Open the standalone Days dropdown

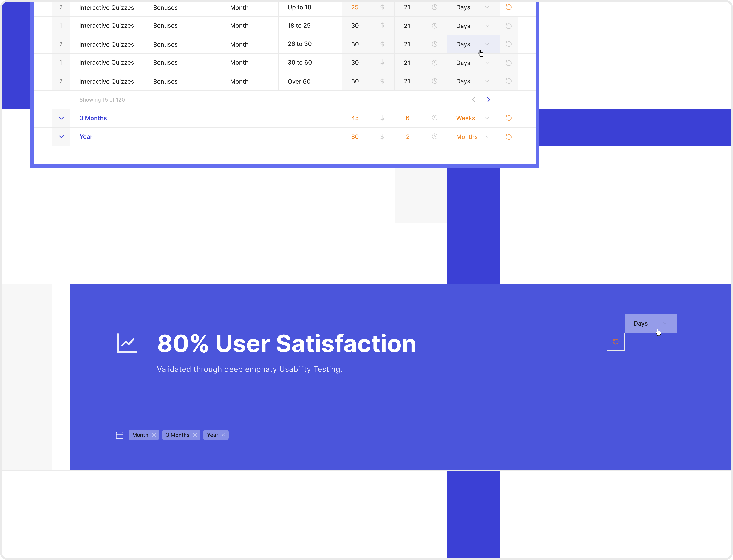[x=650, y=323]
